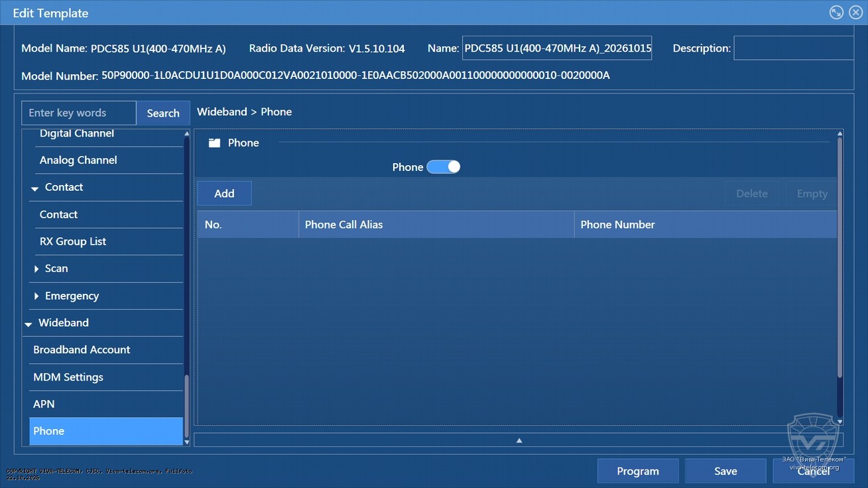Viewport: 868px width, 488px height.
Task: Click the restore window icon in title bar
Action: 836,13
